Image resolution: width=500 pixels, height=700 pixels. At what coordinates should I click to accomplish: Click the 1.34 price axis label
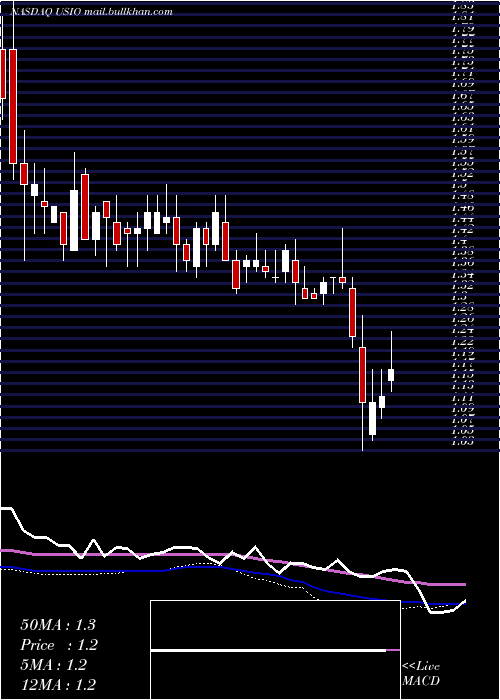[462, 275]
